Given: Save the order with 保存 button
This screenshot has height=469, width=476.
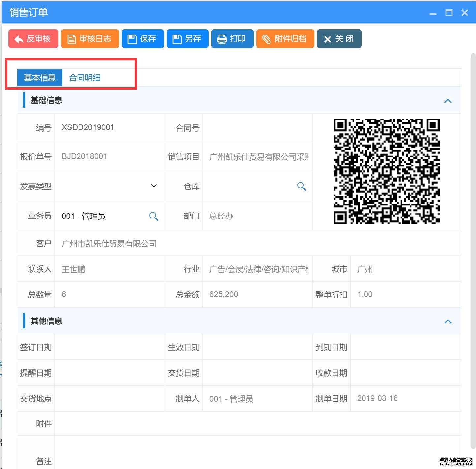Looking at the screenshot, I should (143, 39).
